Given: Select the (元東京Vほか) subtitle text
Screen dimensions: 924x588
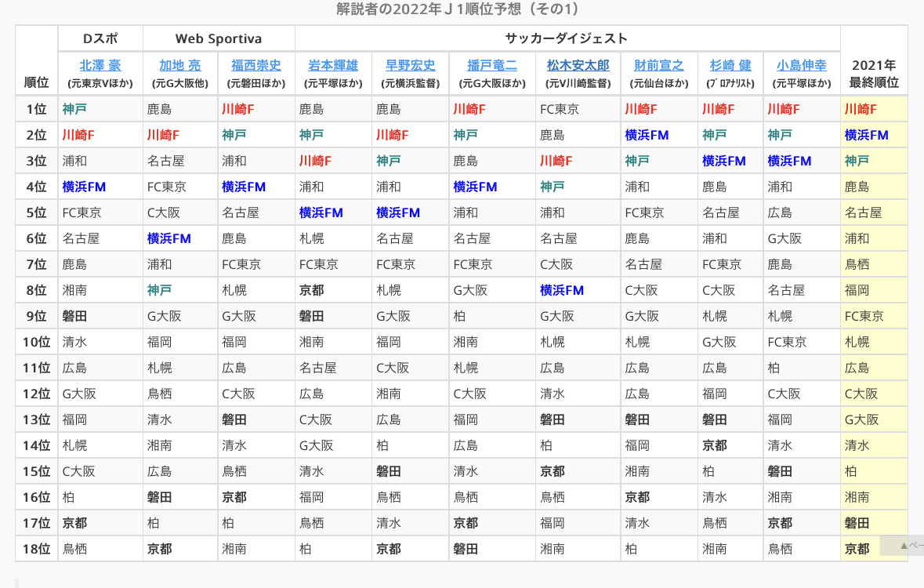Looking at the screenshot, I should 100,84.
